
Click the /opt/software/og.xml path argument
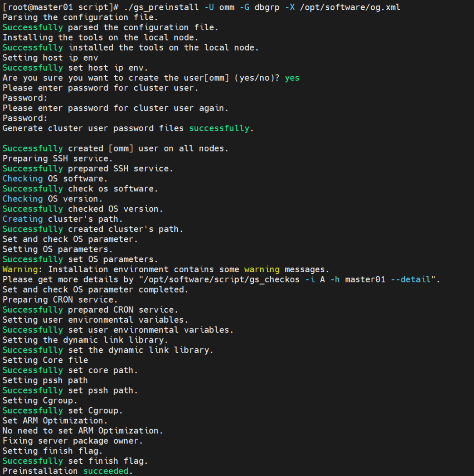coord(350,7)
